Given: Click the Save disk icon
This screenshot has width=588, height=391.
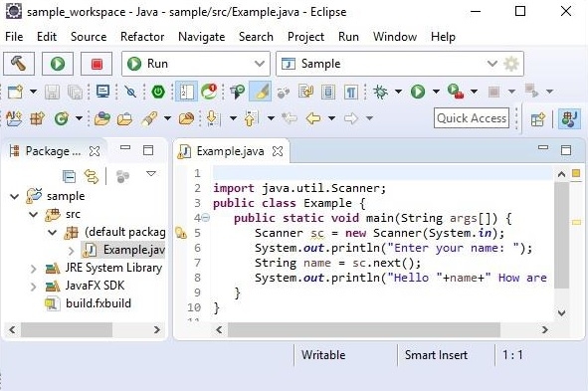Looking at the screenshot, I should click(x=52, y=92).
